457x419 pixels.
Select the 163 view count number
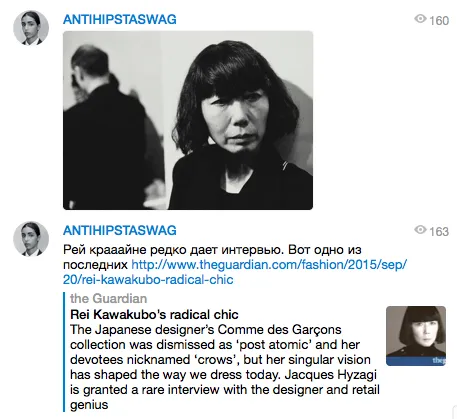pyautogui.click(x=439, y=232)
